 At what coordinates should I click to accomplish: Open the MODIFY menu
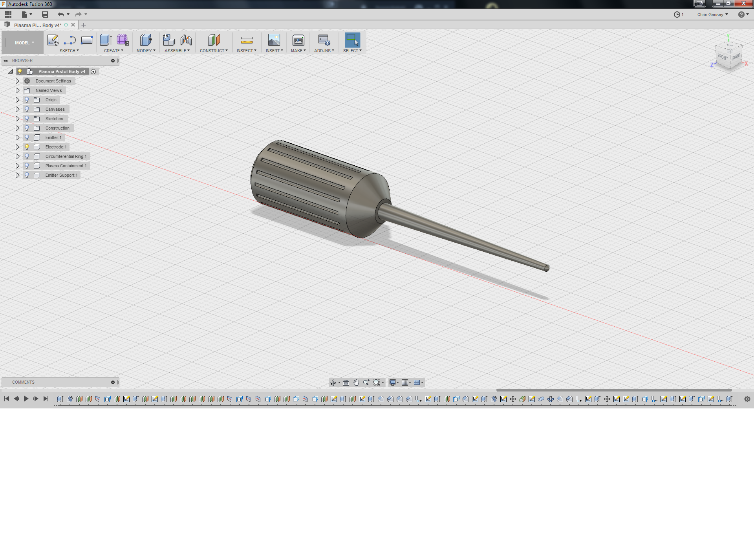pyautogui.click(x=146, y=51)
